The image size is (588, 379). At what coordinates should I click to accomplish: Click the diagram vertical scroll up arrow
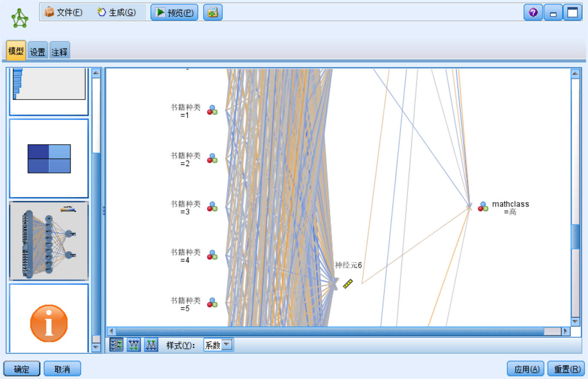576,73
